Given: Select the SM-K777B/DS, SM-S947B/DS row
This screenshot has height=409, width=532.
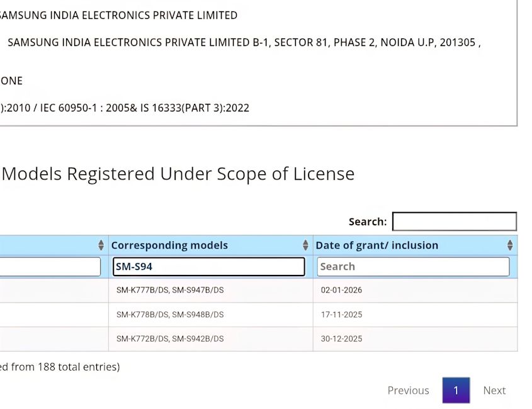Looking at the screenshot, I should 170,290.
